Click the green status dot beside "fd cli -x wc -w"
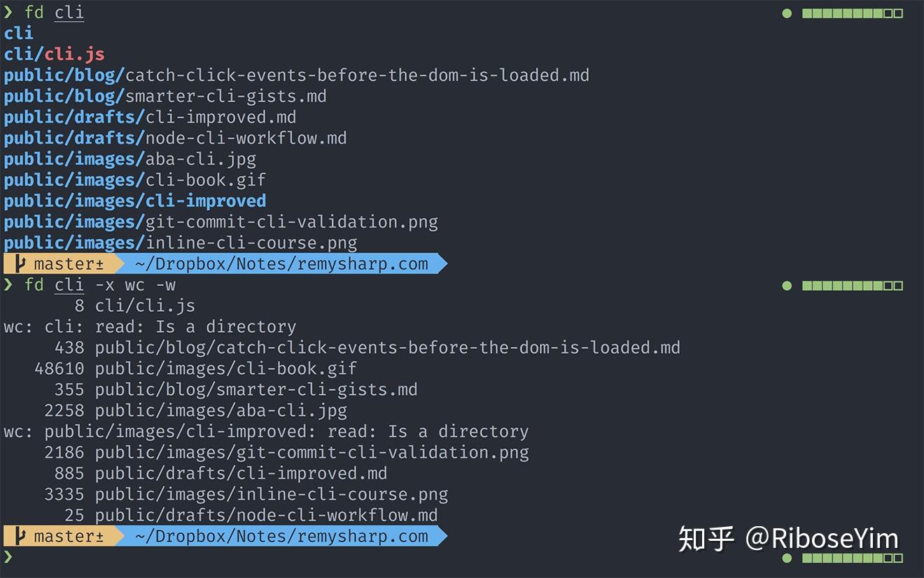 [x=787, y=286]
